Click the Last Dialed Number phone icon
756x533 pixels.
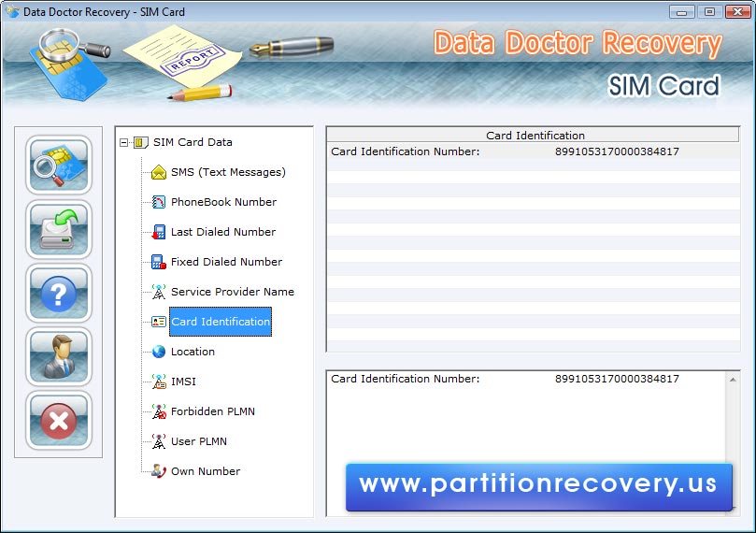[x=159, y=232]
